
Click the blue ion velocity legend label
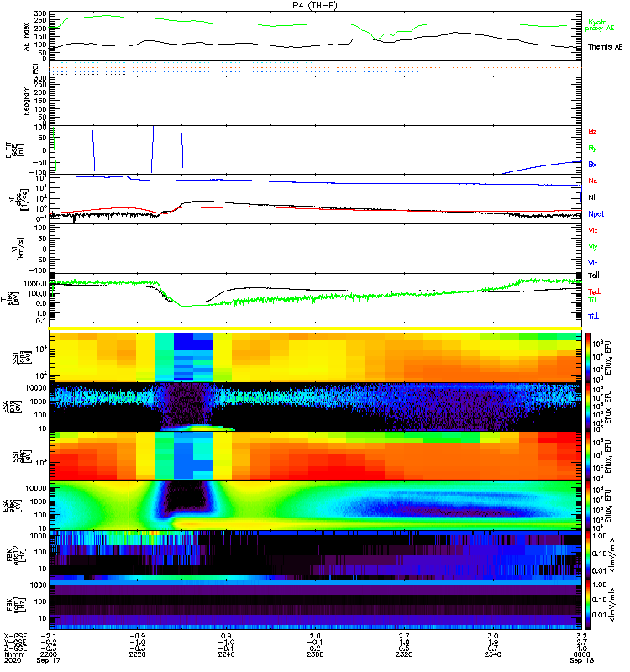(x=593, y=263)
